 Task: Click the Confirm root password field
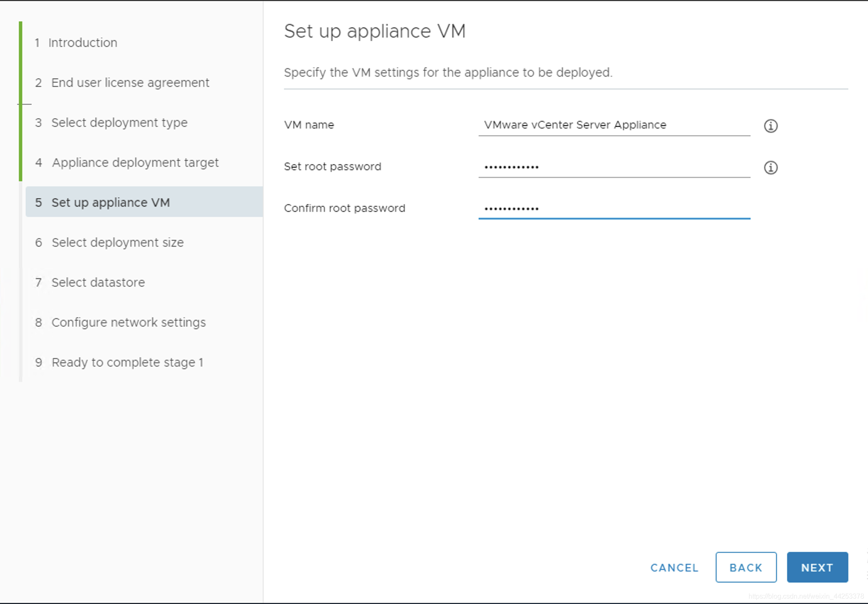pos(613,208)
